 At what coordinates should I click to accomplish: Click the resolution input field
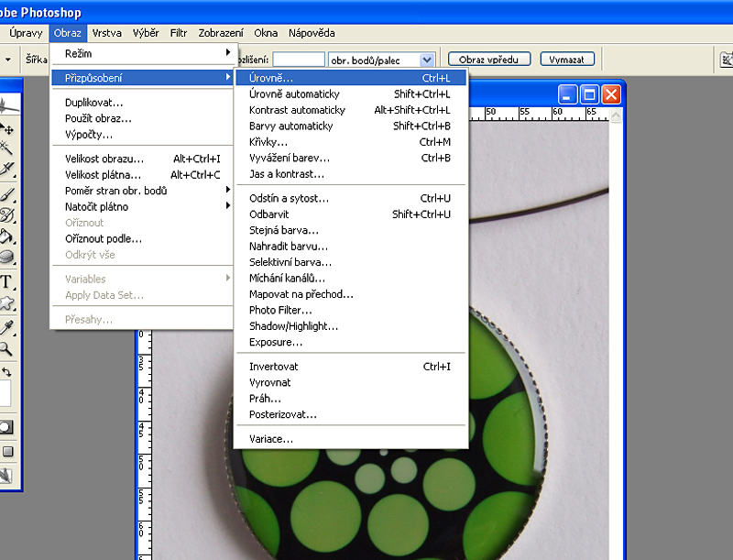299,60
